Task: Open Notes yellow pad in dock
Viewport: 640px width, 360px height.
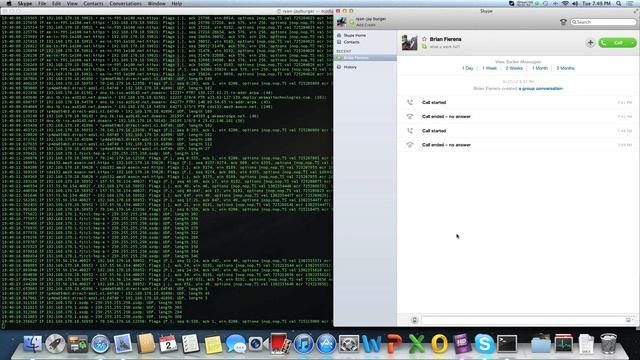Action: pos(213,344)
